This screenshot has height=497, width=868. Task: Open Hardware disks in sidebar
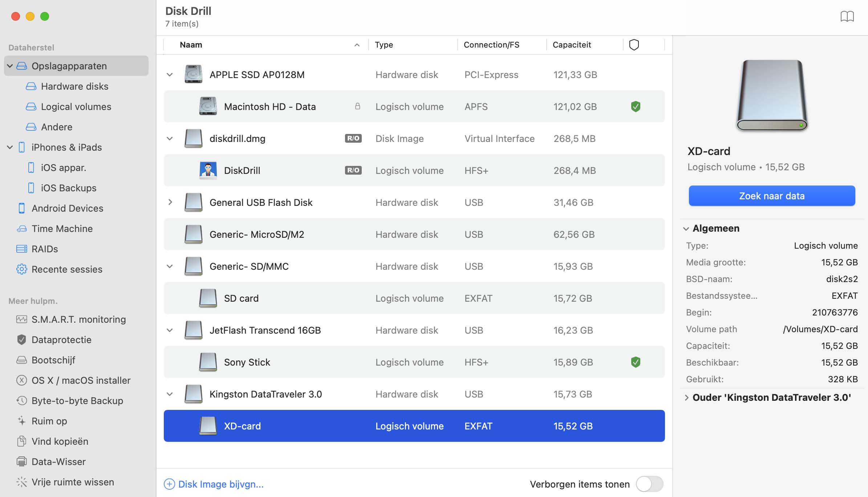74,86
